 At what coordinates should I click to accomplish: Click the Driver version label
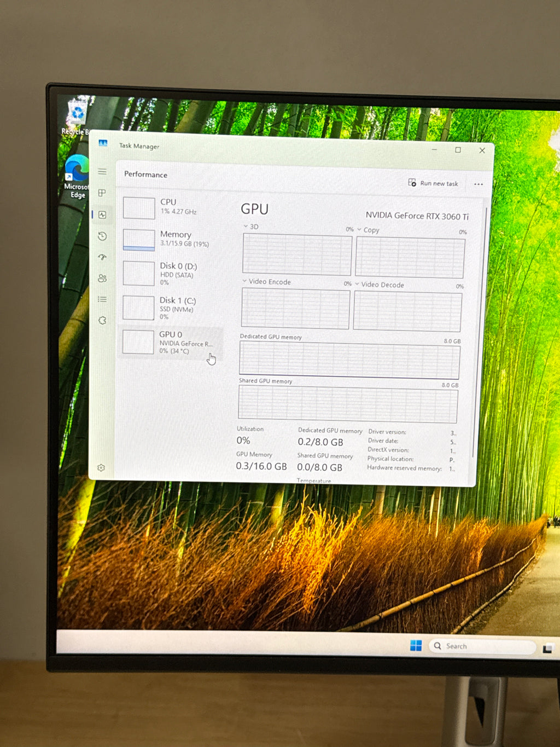pos(387,432)
